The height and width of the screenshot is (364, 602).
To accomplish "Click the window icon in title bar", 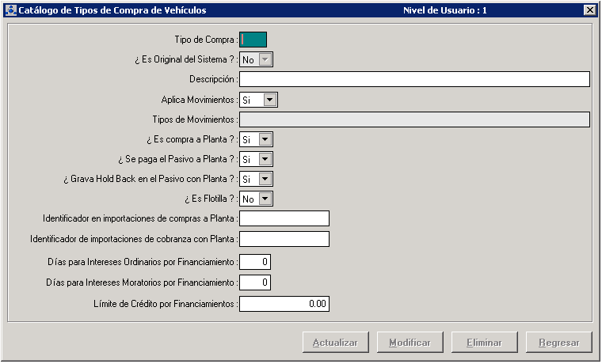I will [10, 10].
